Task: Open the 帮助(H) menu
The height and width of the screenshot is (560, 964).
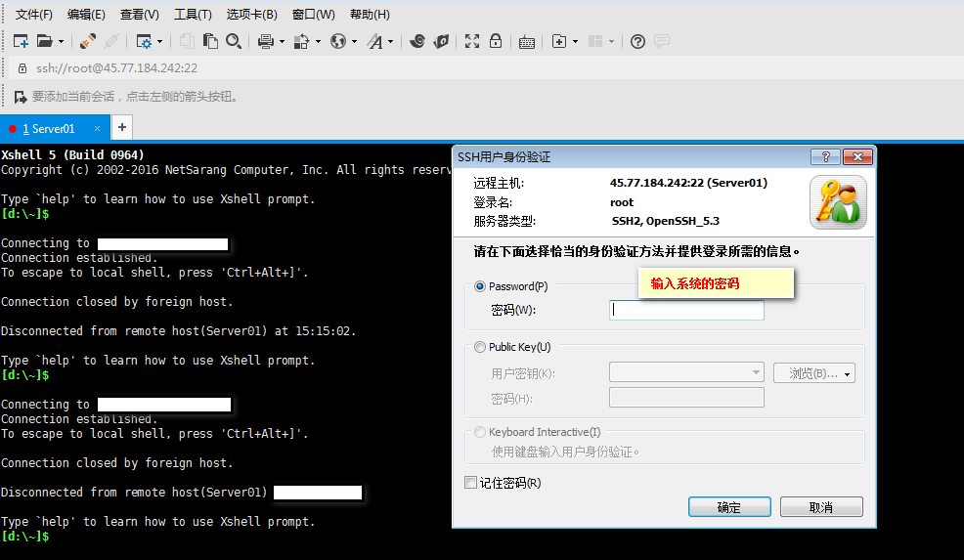Action: [370, 14]
